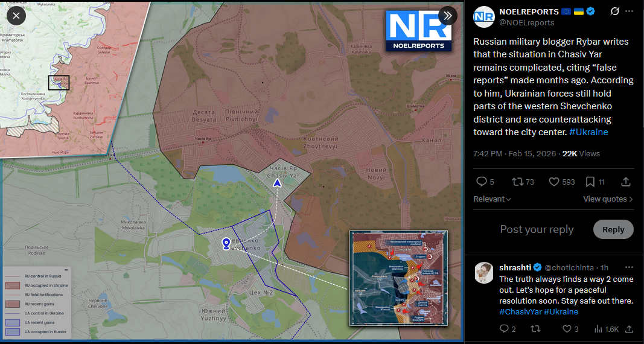
Task: Open shrashti display name
Action: tap(515, 267)
